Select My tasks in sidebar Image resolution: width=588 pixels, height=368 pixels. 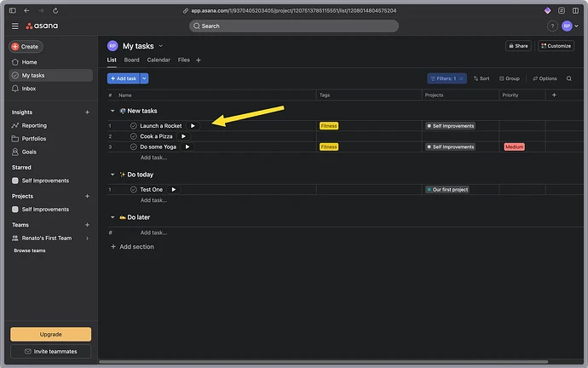tap(51, 75)
